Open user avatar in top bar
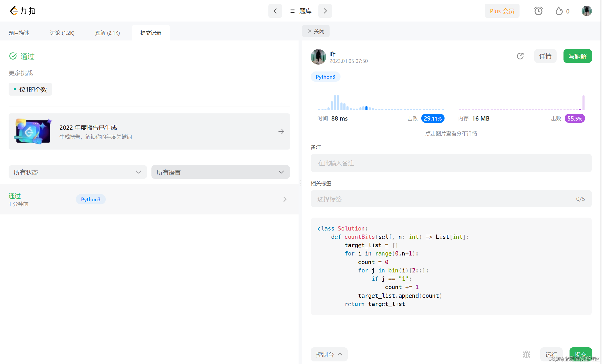This screenshot has height=364, width=602. click(x=586, y=11)
